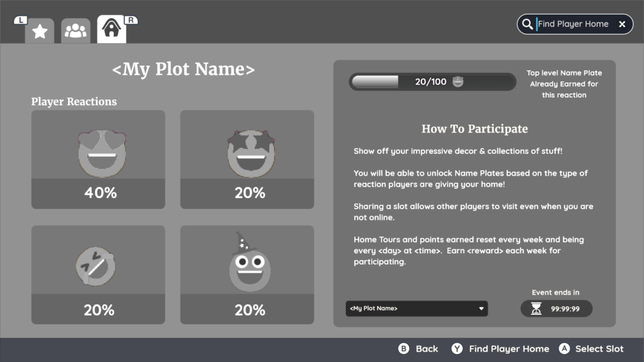Click the emoji icon in progress bar
Viewport: 644px width, 362px height.
[x=458, y=82]
